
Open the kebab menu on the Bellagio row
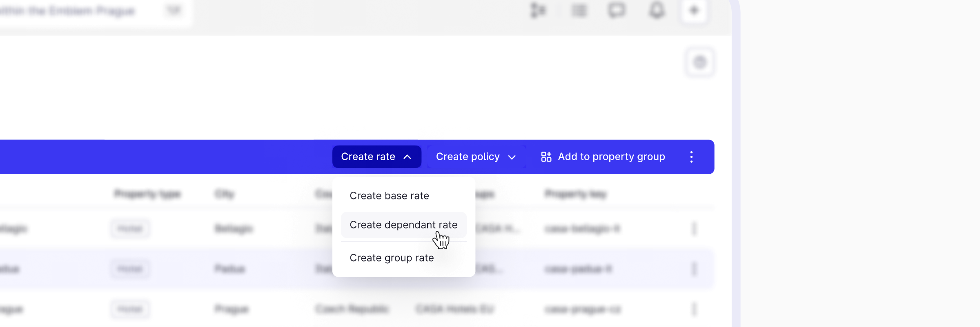tap(694, 229)
